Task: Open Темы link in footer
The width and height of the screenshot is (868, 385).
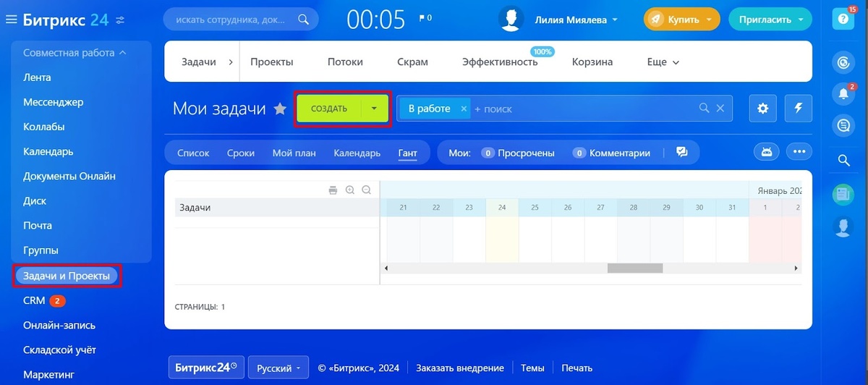Action: click(x=532, y=368)
